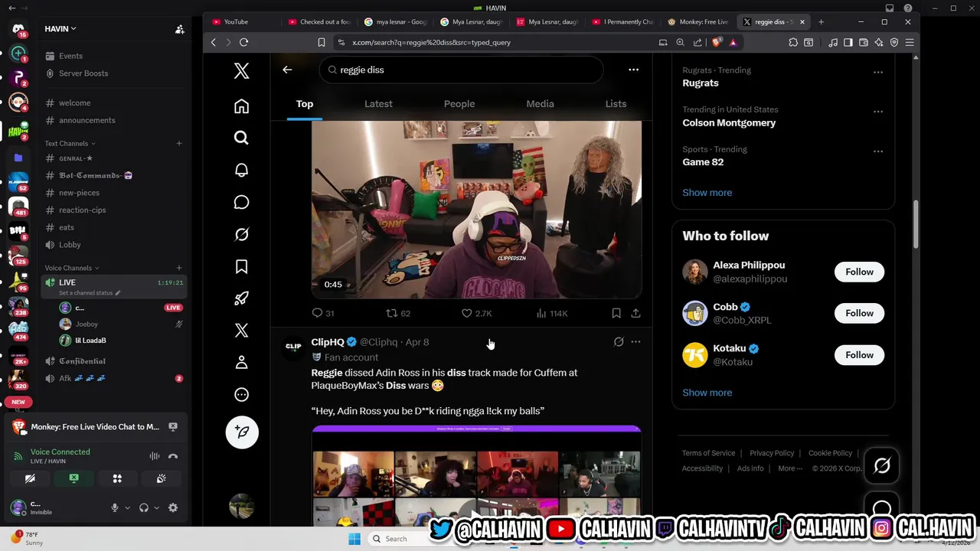Open three-dot menu on ClipHQ post
Viewport: 980px width, 551px height.
pos(635,342)
